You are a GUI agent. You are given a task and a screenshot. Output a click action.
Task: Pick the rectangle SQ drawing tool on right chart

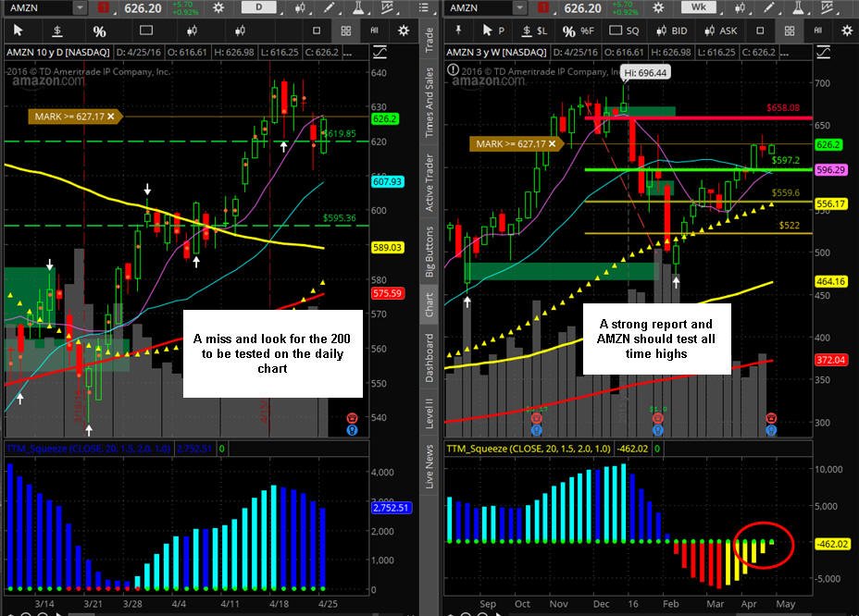625,31
